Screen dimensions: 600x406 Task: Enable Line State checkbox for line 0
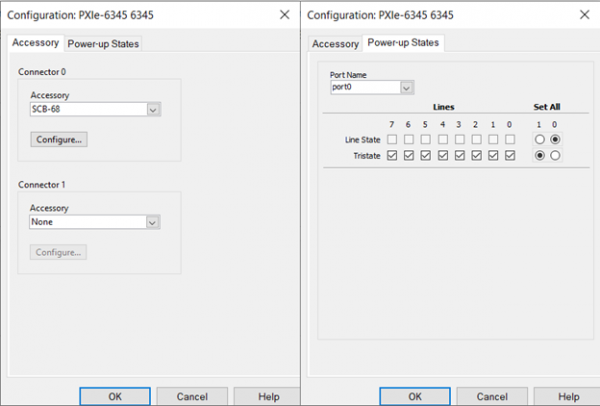510,140
